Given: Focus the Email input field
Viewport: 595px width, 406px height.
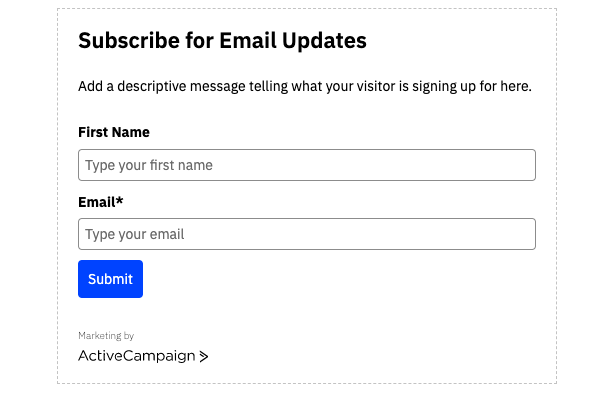Looking at the screenshot, I should 307,234.
